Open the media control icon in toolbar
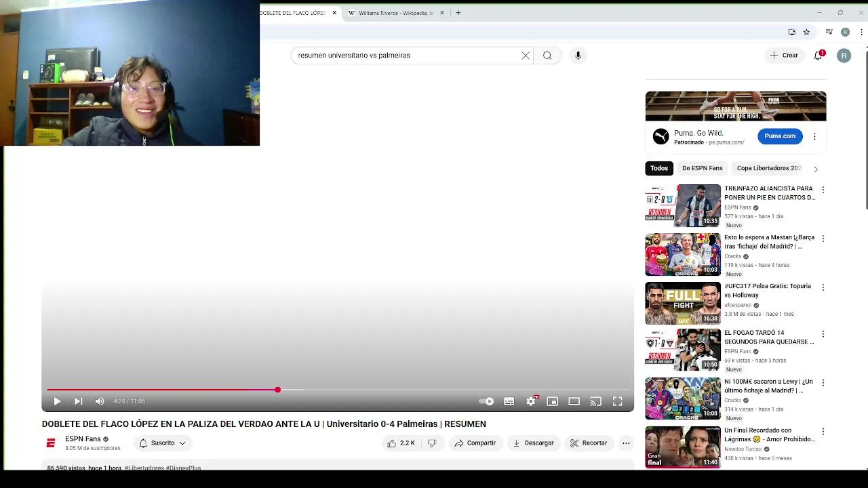The width and height of the screenshot is (868, 488). point(829,32)
